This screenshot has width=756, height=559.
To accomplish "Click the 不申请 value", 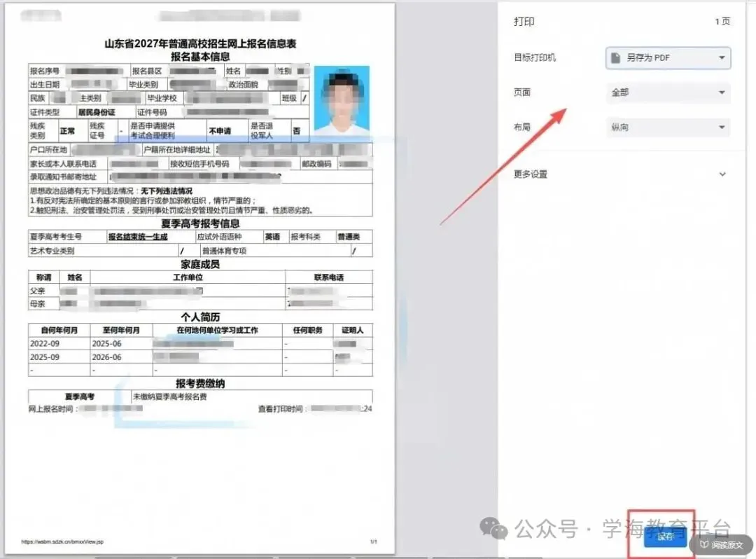I will click(x=220, y=131).
